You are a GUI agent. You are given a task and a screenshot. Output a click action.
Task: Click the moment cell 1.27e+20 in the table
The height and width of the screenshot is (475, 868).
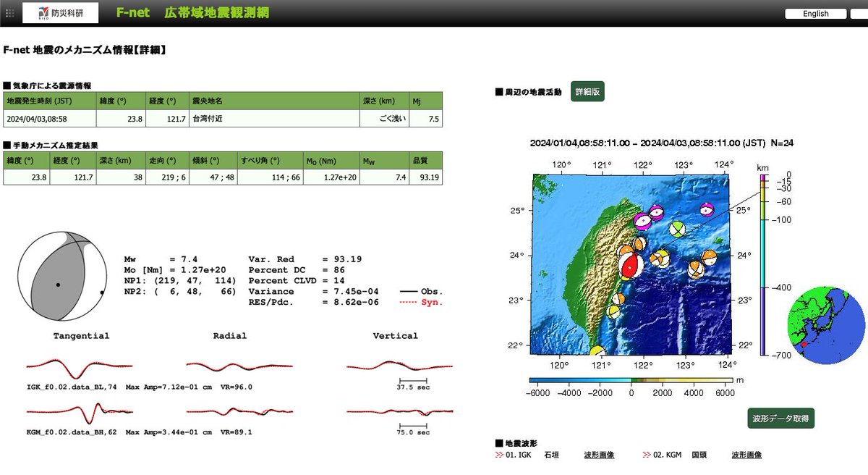(332, 177)
